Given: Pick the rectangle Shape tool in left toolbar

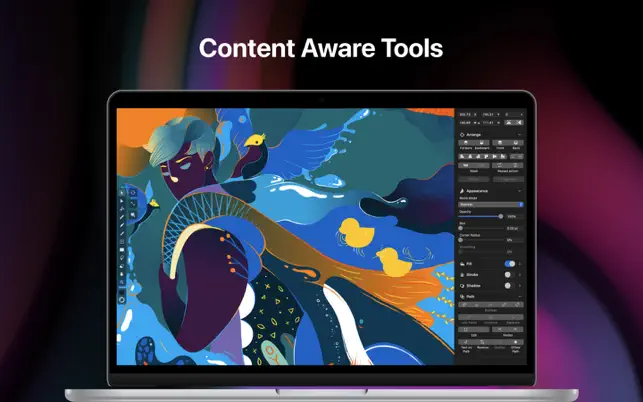Looking at the screenshot, I should click(122, 241).
